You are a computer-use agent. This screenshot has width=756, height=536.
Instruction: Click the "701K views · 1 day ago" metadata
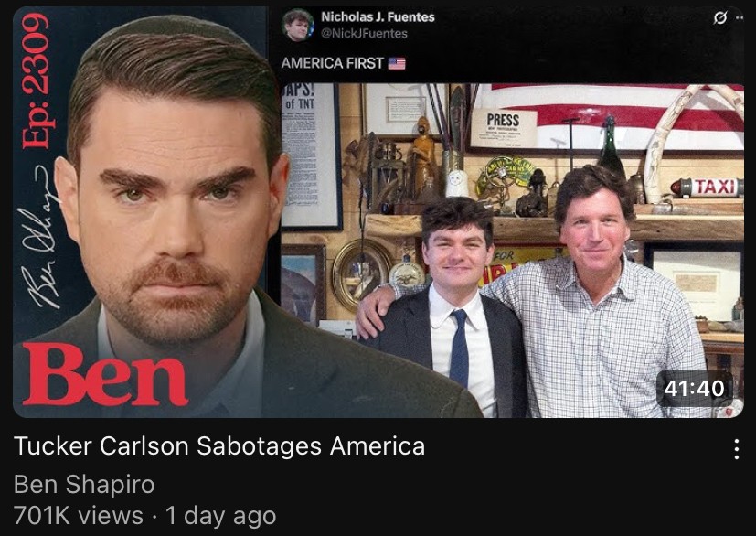point(144,516)
